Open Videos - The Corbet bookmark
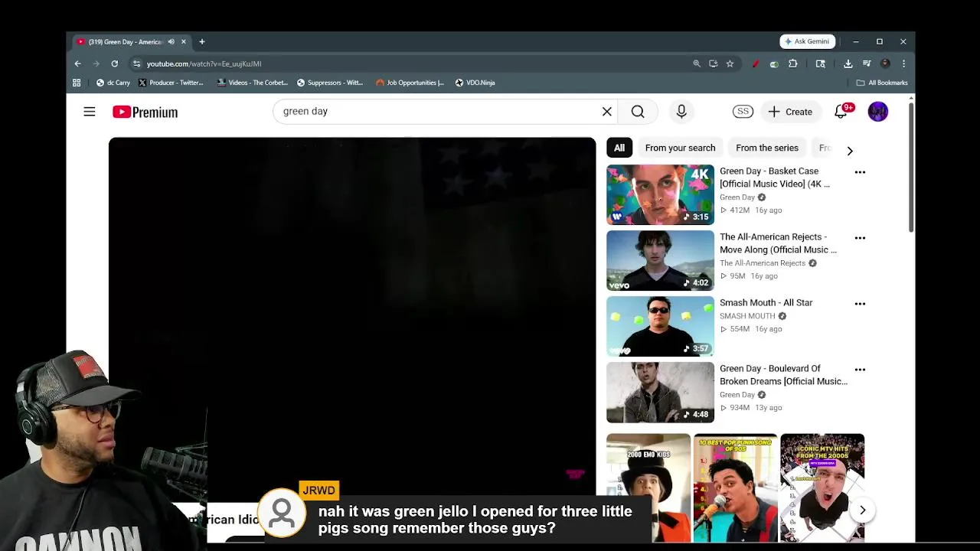The image size is (980, 551). click(x=253, y=83)
